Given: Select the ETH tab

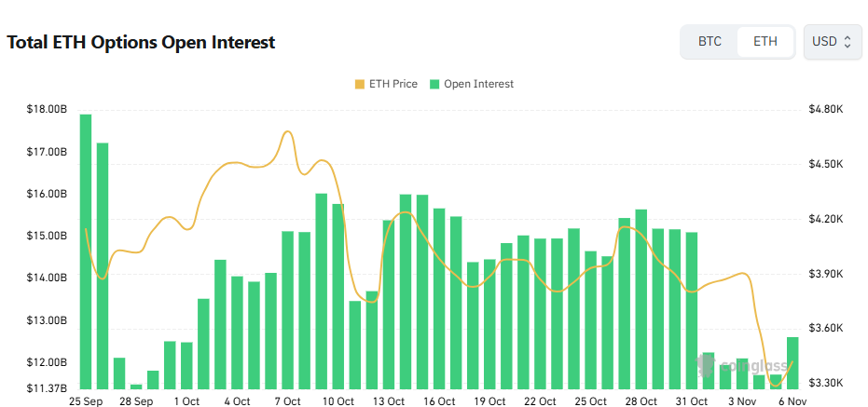Looking at the screenshot, I should click(765, 42).
